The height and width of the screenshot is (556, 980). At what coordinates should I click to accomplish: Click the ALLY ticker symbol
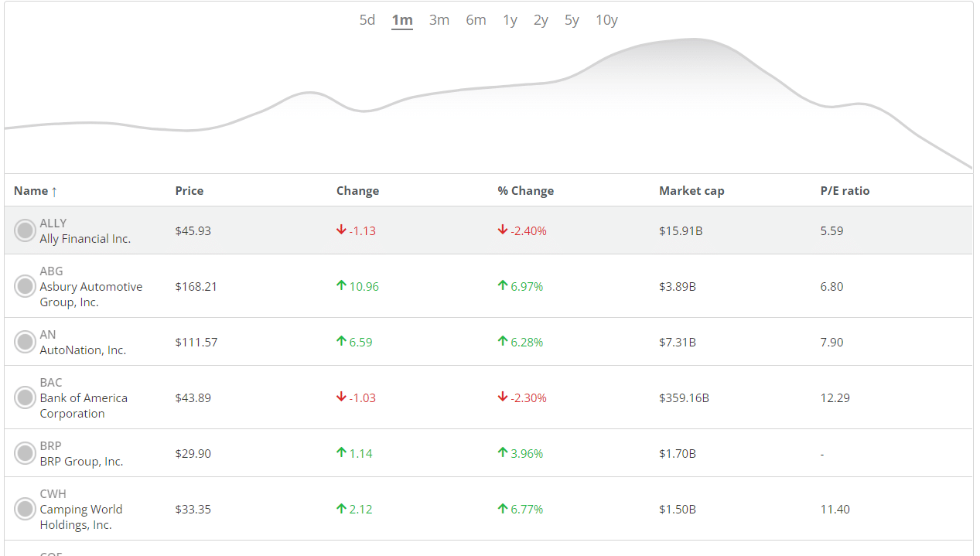tap(53, 223)
